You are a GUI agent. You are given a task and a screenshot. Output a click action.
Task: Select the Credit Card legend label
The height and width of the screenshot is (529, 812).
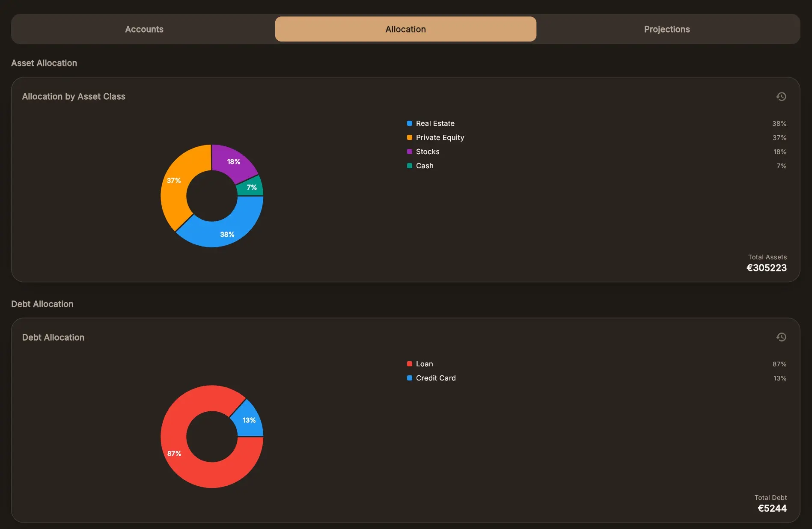coord(436,378)
